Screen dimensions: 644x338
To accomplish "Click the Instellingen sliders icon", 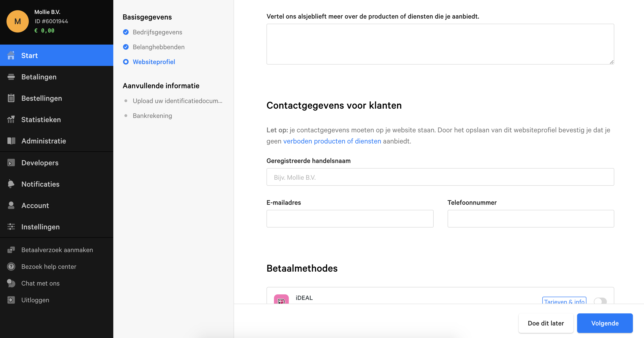I will pyautogui.click(x=11, y=227).
